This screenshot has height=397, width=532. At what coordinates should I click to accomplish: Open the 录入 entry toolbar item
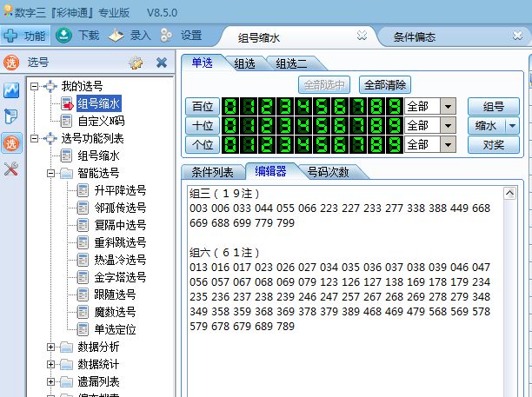click(x=130, y=36)
